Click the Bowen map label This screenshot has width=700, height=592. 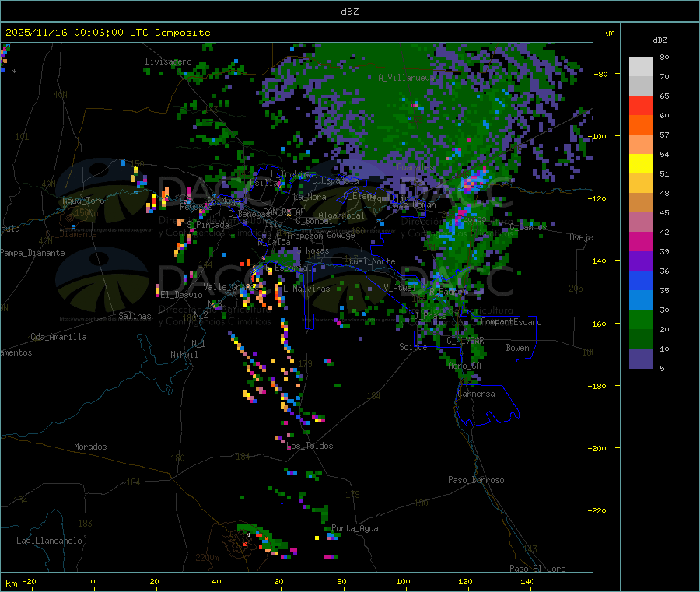pyautogui.click(x=517, y=348)
